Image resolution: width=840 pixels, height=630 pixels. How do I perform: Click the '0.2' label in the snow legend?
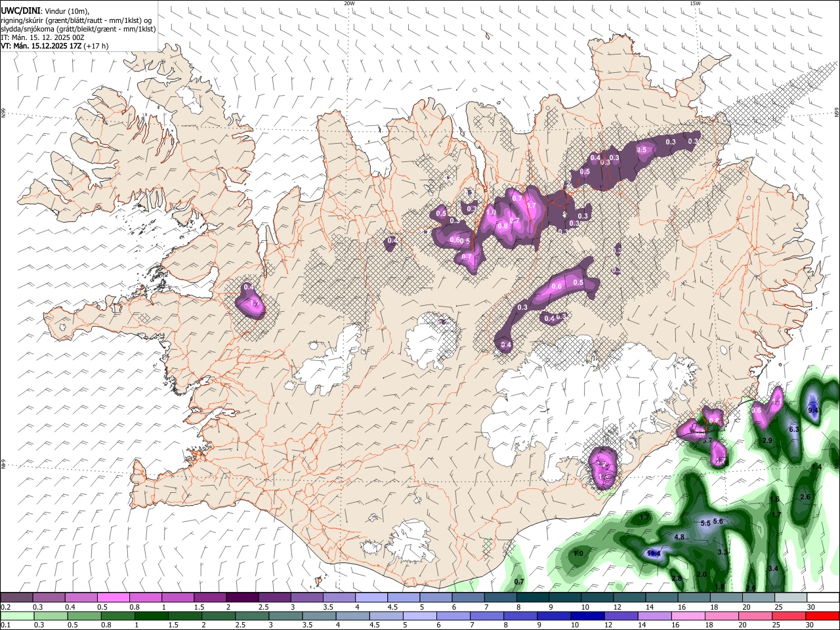(x=6, y=607)
